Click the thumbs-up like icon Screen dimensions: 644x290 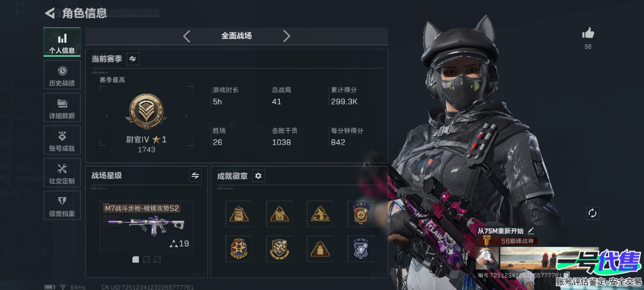point(588,33)
